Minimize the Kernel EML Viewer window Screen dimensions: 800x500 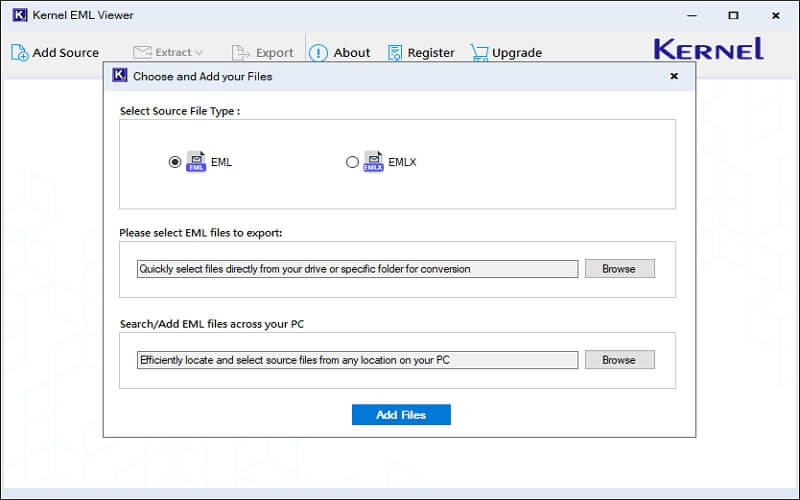click(692, 15)
